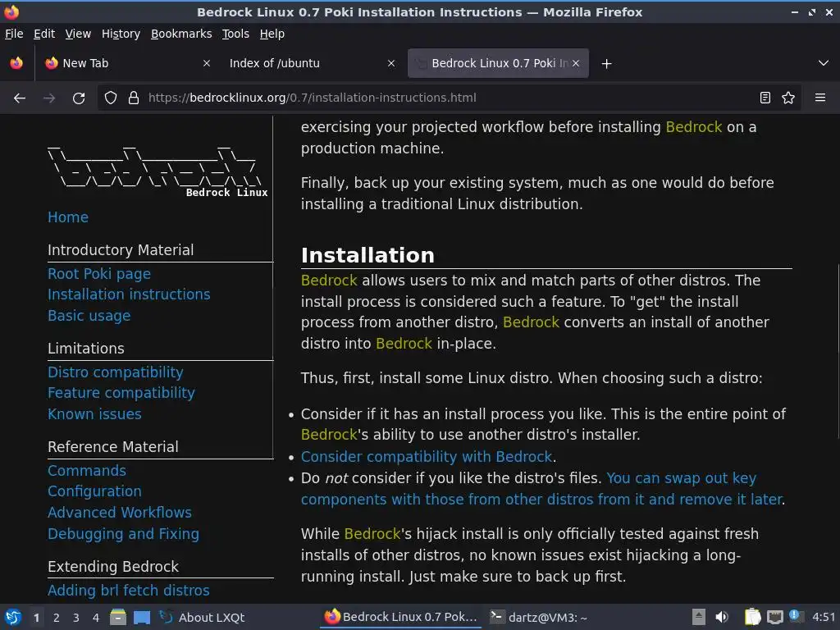Screen dimensions: 840x630
Task: Open the Firefox hamburger application menu
Action: pyautogui.click(x=820, y=98)
